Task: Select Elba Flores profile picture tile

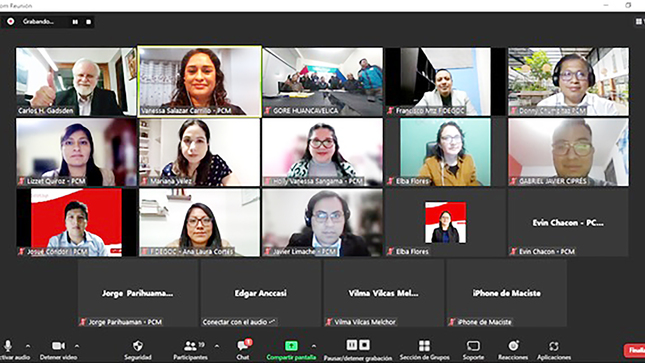Action: click(x=445, y=223)
